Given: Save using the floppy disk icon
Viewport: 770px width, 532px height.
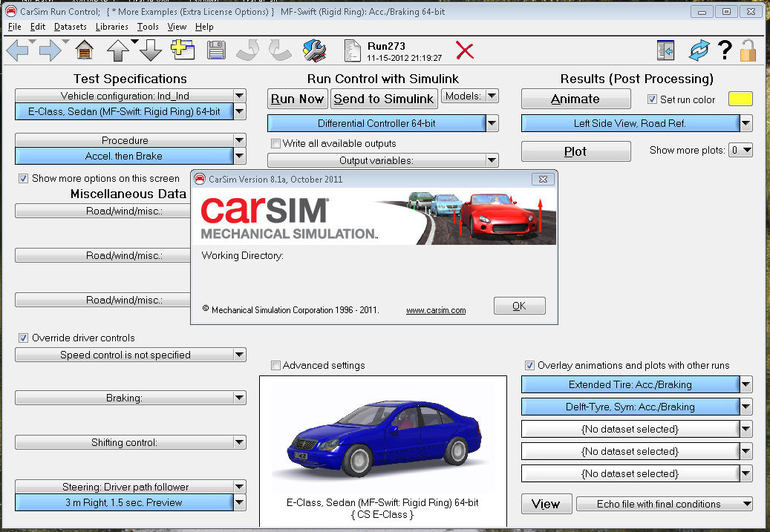Looking at the screenshot, I should (x=216, y=50).
